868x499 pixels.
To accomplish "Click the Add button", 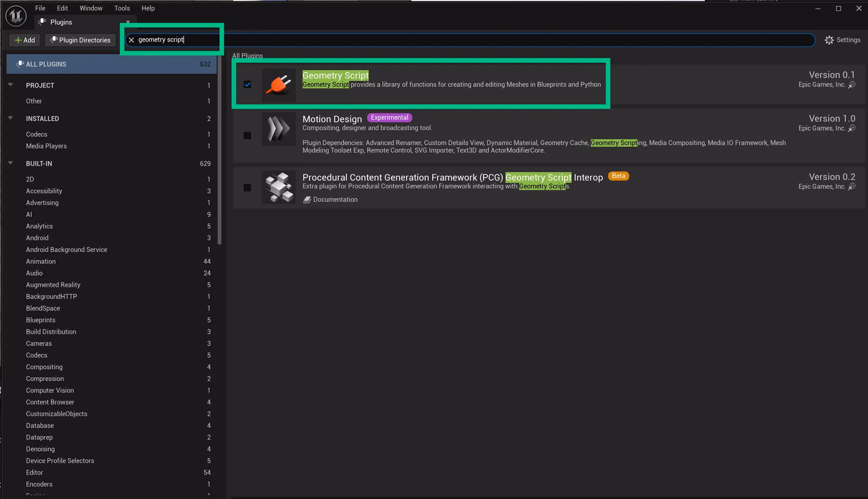I will pyautogui.click(x=24, y=40).
